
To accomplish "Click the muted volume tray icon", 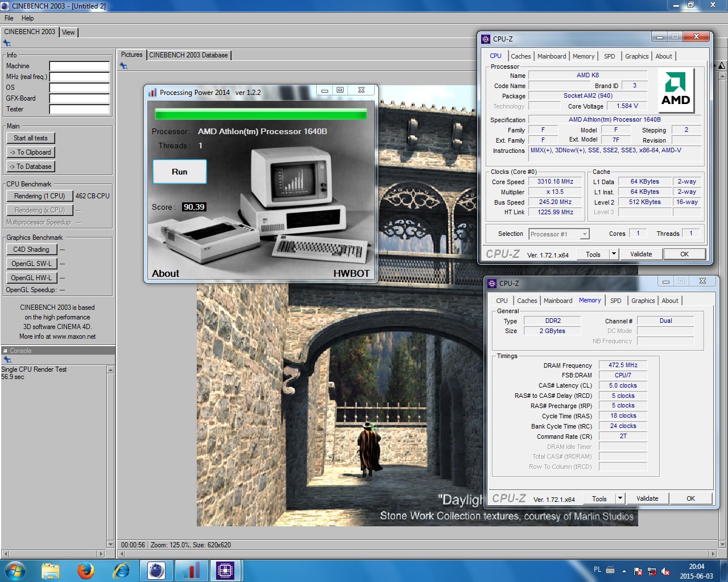I will click(x=666, y=571).
